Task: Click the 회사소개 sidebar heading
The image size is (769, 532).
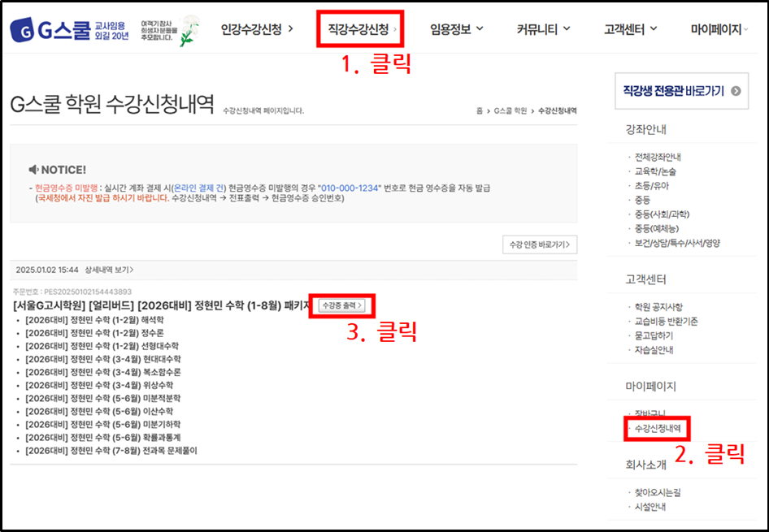Action: [x=645, y=465]
